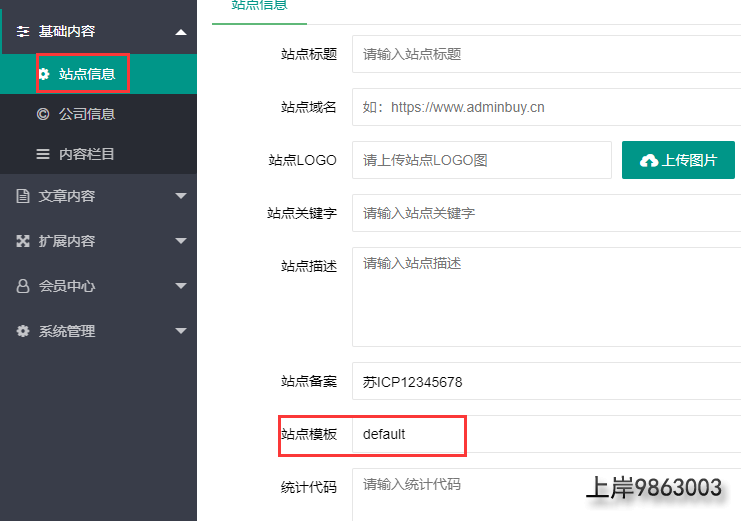Viewport: 741px width, 521px height.
Task: Click the 上传图片 button
Action: tap(678, 160)
